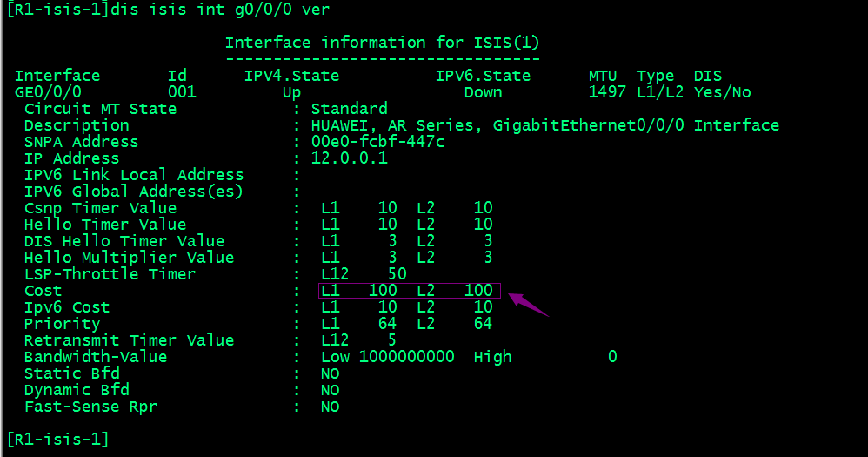Click LSP-Throttle Timer value '50'
Viewport: 868px width, 457px height.
coord(397,274)
